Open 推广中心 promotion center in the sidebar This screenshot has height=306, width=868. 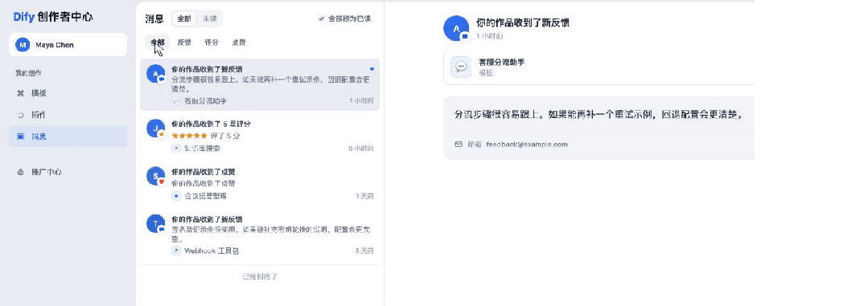[x=68, y=173]
